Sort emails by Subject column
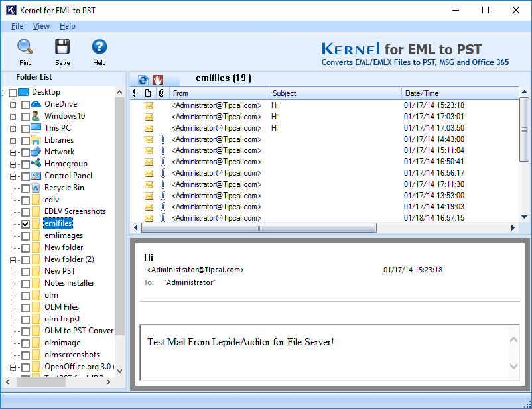This screenshot has width=532, height=409. coord(335,93)
